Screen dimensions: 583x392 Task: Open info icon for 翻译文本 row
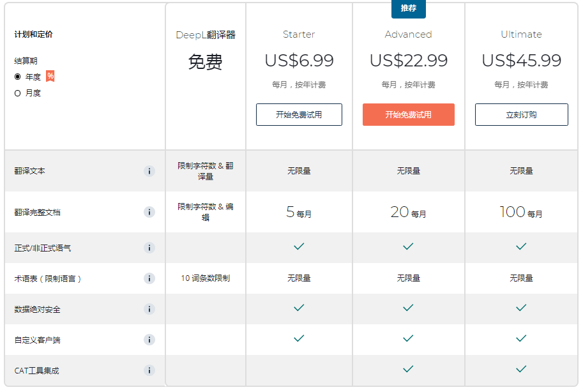(x=149, y=171)
